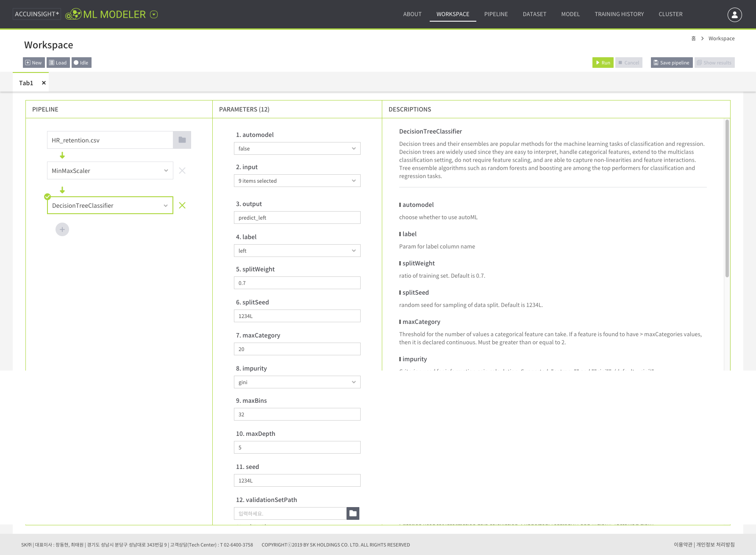Viewport: 756px width, 555px height.
Task: Edit the splitWeight value field
Action: pyautogui.click(x=297, y=283)
